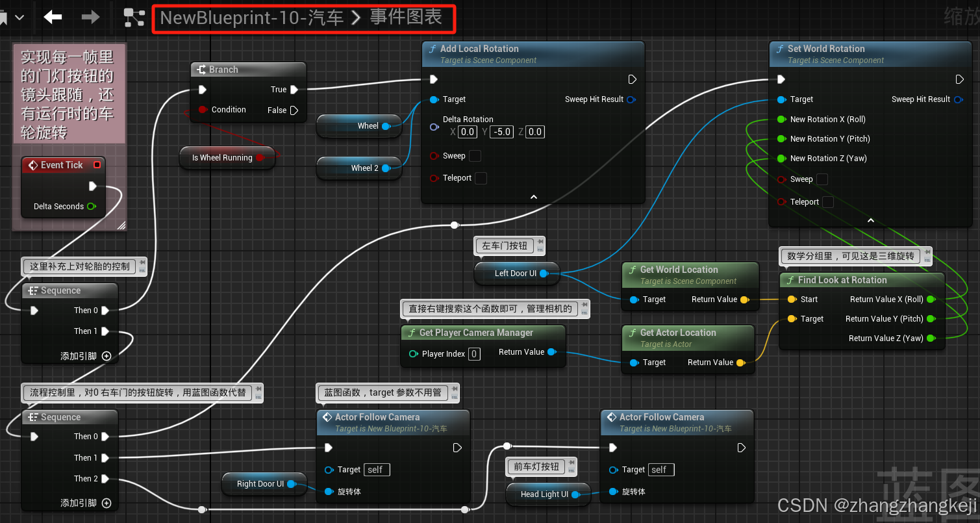Open the 事件图表 breadcrumb
This screenshot has width=980, height=523.
click(x=406, y=18)
